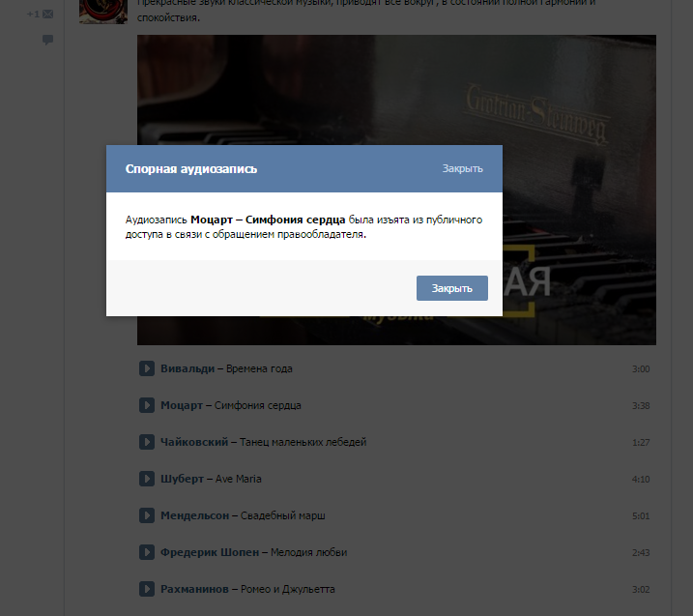
Task: Open the Чайковский artist link
Action: tap(194, 442)
